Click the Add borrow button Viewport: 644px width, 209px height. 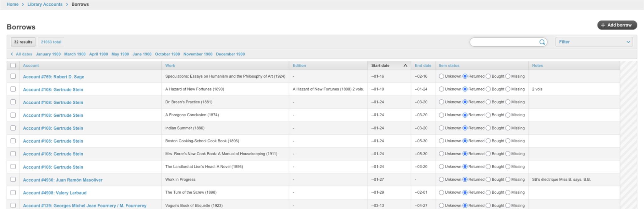[617, 25]
